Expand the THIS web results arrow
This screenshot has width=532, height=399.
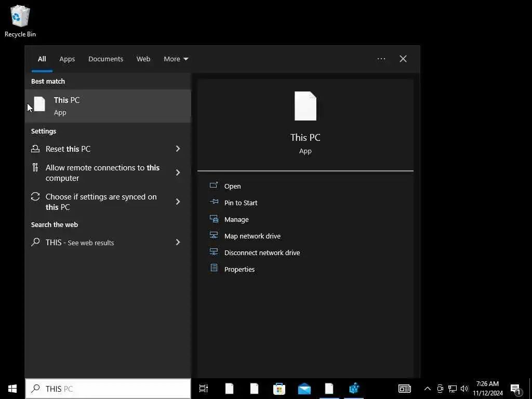[178, 242]
